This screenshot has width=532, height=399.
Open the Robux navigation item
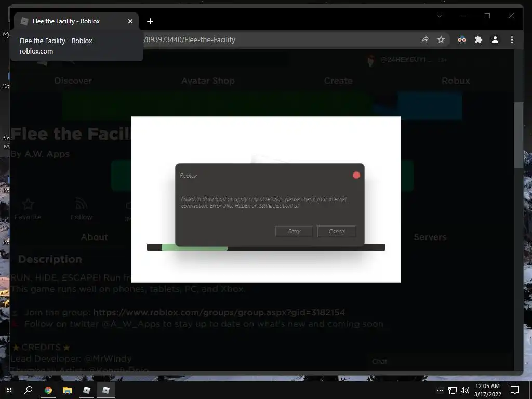(456, 81)
